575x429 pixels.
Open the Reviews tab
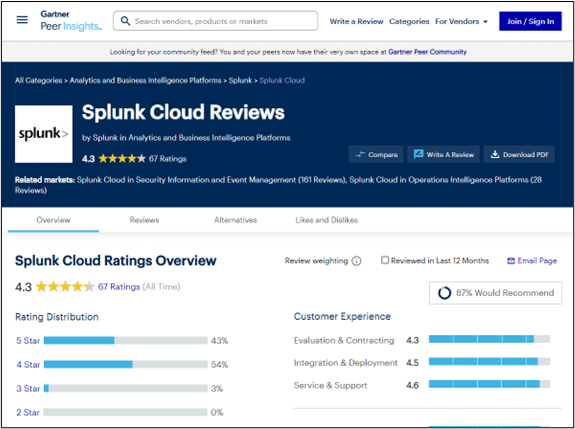144,220
